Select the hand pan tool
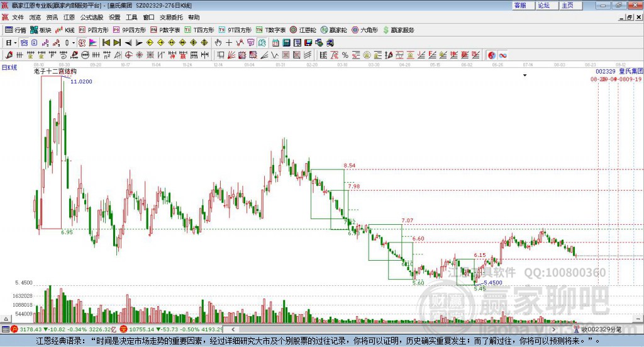 point(218,43)
